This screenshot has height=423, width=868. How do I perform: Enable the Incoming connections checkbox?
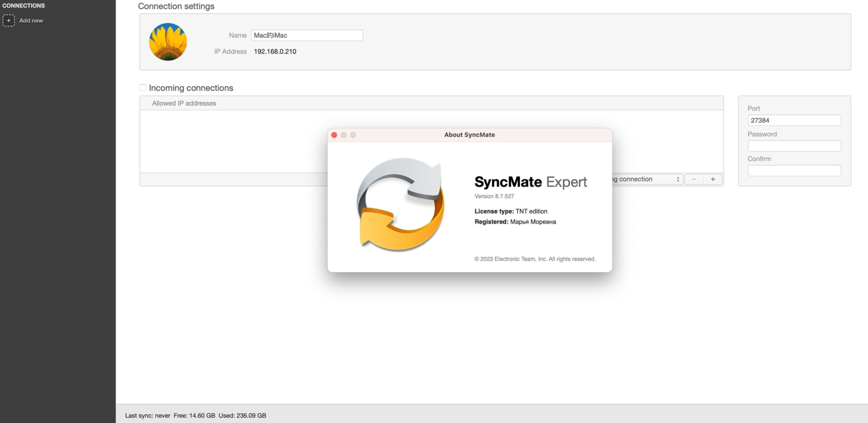click(143, 88)
